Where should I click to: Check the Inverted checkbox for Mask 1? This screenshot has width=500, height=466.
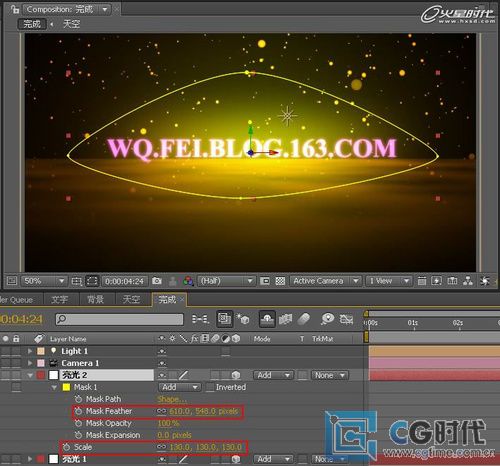coord(210,387)
